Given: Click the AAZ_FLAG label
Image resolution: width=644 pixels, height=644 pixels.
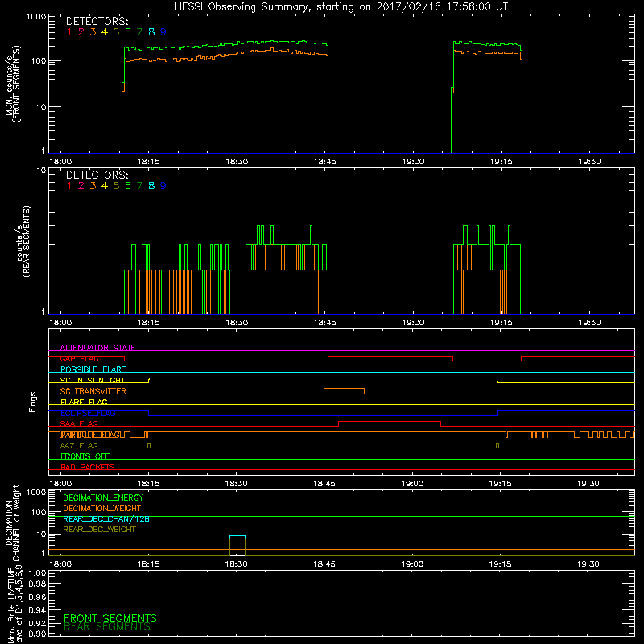Looking at the screenshot, I should coord(79,445).
